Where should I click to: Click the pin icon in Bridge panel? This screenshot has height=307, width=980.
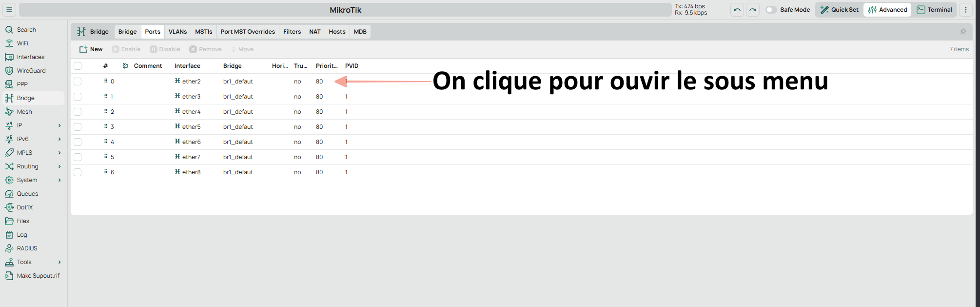[963, 32]
